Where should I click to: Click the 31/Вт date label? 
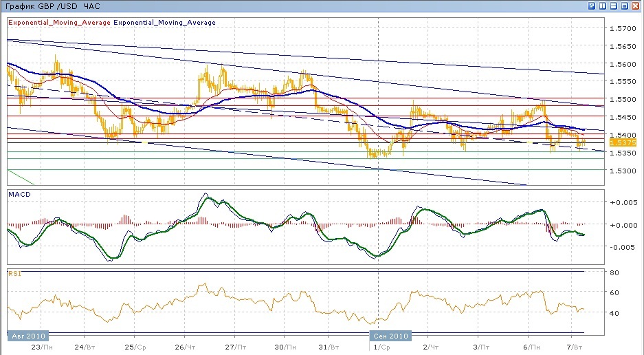pos(329,347)
